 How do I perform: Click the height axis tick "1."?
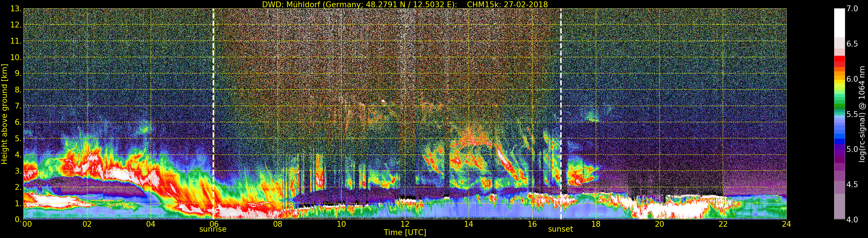click(x=18, y=203)
